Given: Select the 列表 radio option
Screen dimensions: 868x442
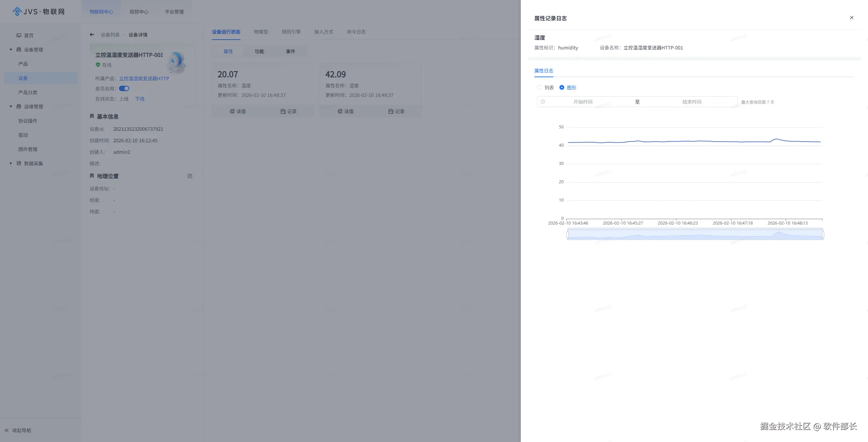Looking at the screenshot, I should (x=539, y=87).
